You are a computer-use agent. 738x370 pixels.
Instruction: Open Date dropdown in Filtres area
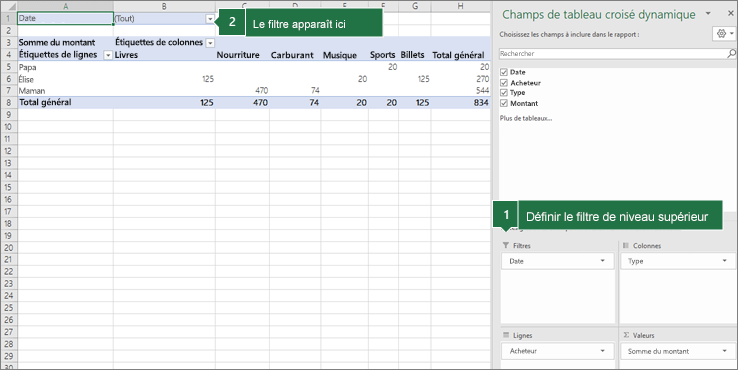602,261
